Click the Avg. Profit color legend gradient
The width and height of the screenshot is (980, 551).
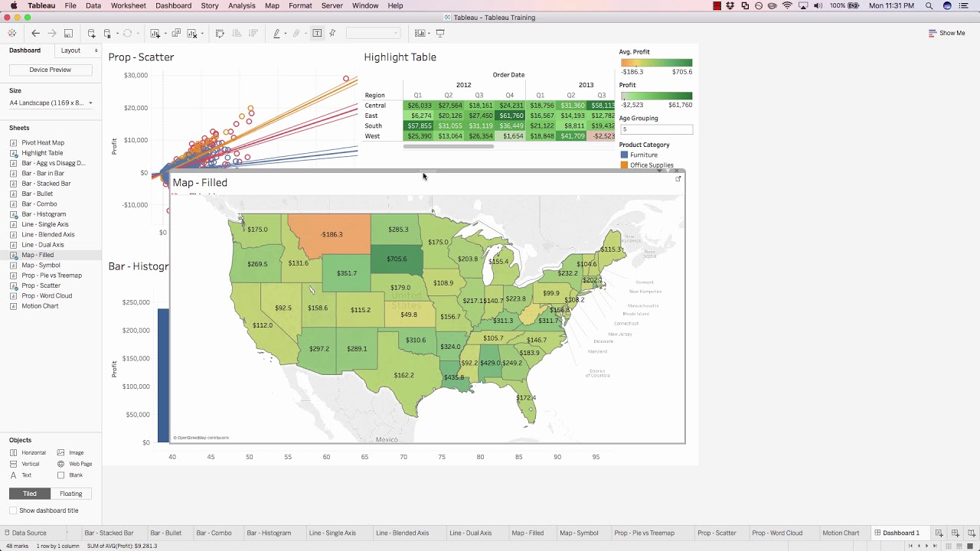[x=656, y=63]
